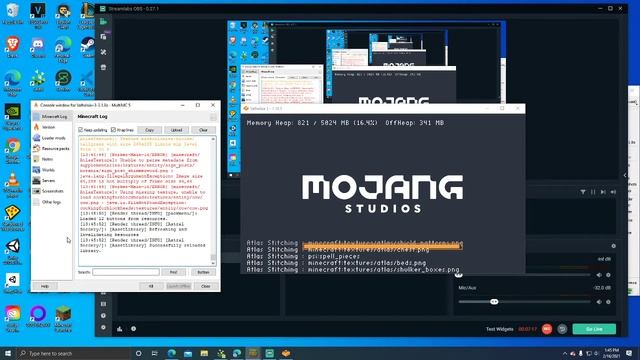Click Windows taskbar search box
Image resolution: width=640 pixels, height=360 pixels.
click(73, 353)
